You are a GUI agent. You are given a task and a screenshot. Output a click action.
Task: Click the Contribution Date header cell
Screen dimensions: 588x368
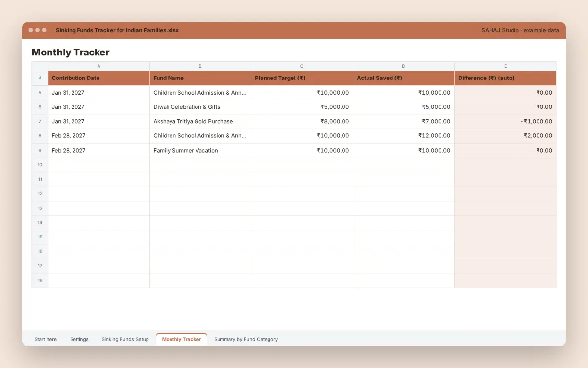tap(99, 78)
